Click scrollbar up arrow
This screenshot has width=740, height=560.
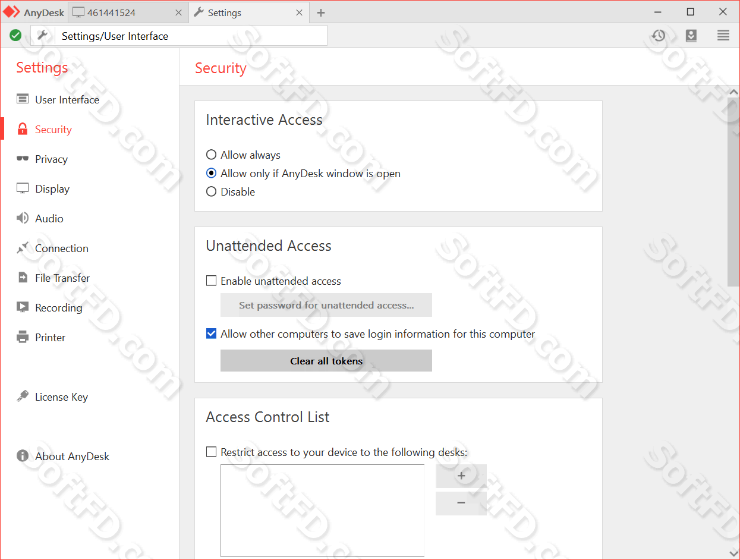coord(733,92)
